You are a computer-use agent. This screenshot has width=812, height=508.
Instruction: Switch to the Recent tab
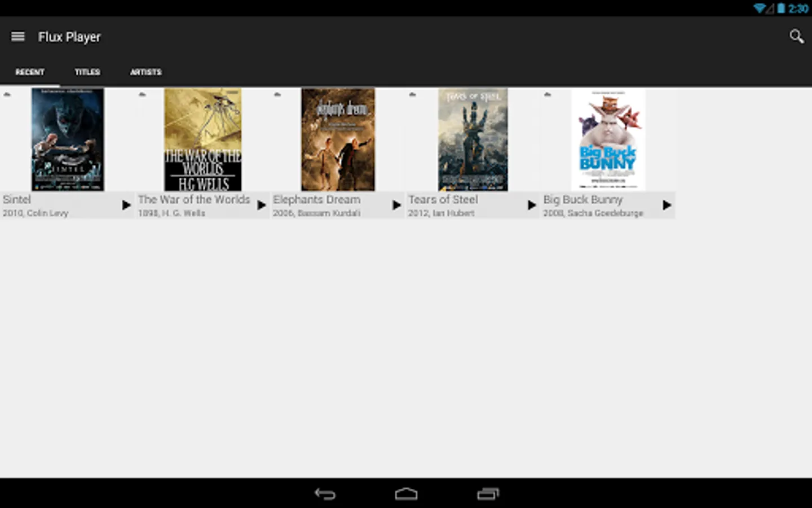30,72
